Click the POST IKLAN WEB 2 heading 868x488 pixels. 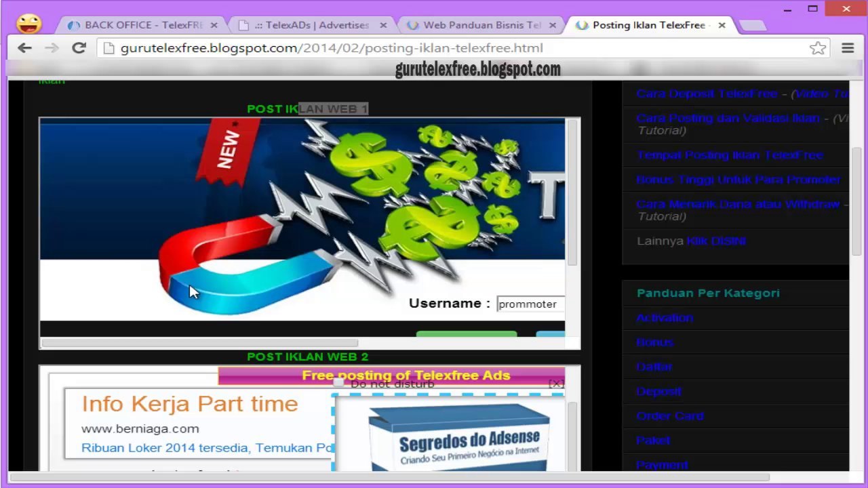(x=307, y=357)
